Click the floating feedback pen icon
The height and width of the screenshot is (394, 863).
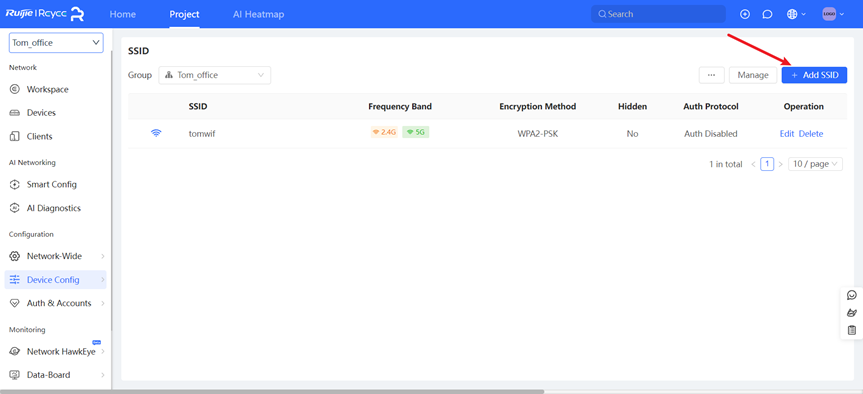click(x=852, y=313)
